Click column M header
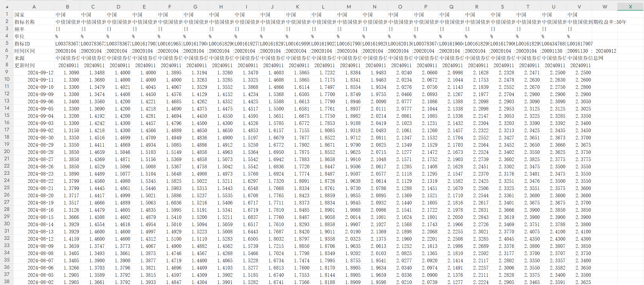This screenshot has height=285, width=644. [x=349, y=7]
